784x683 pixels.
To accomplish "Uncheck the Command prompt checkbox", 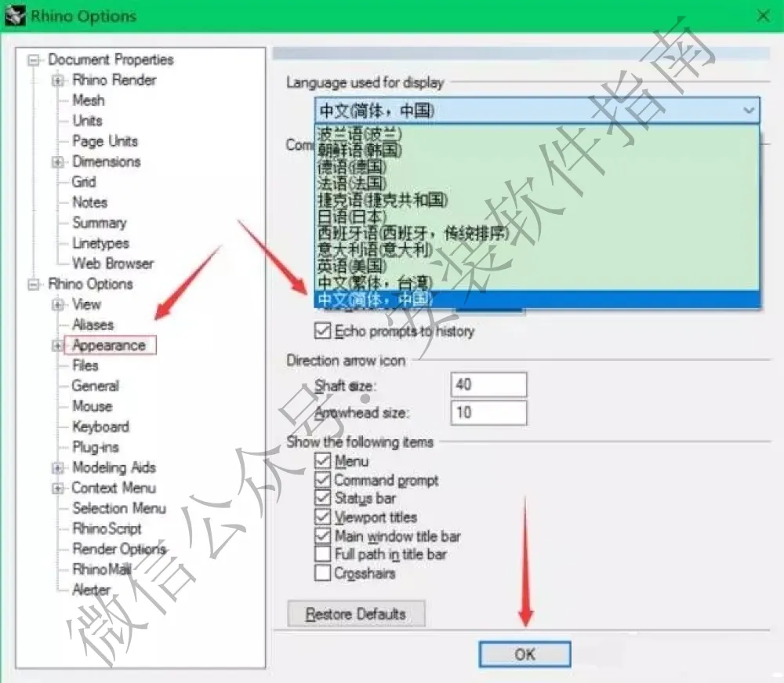I will tap(322, 479).
